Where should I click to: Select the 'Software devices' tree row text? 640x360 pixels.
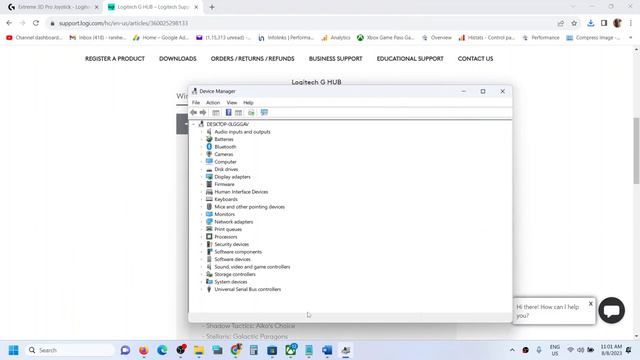233,260
